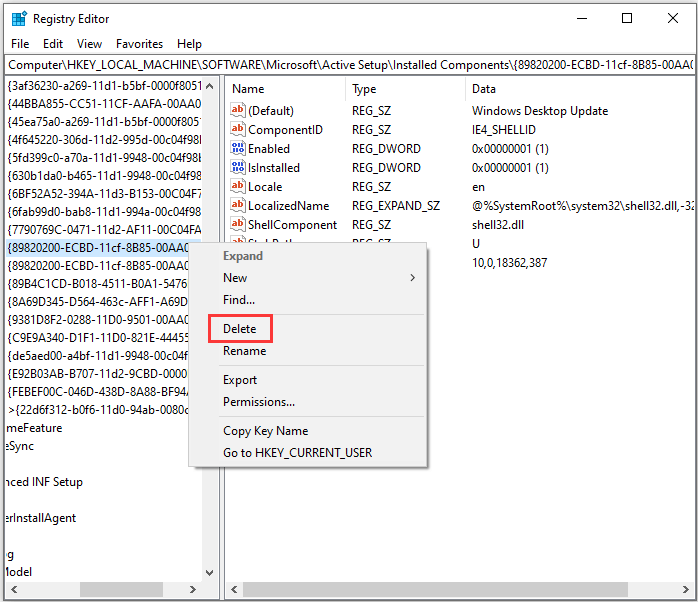
Task: Select the key ending in 'nced INF Setup'
Action: click(x=45, y=482)
